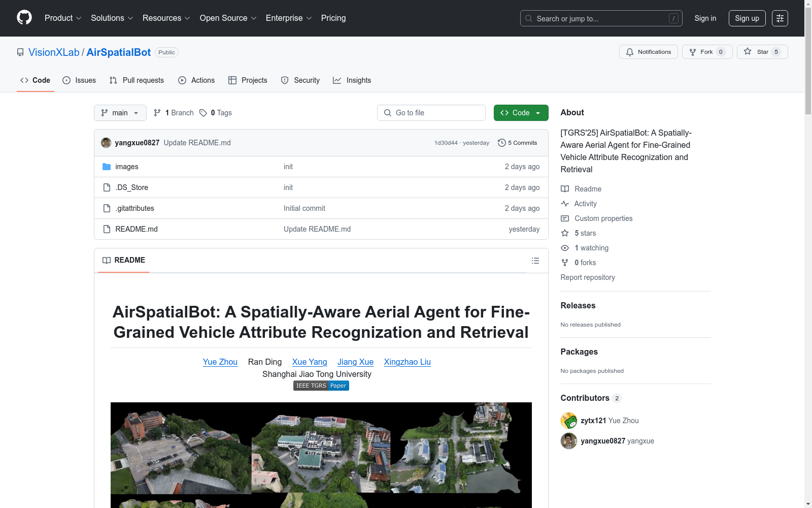Fork the repository
The width and height of the screenshot is (812, 508).
tap(707, 52)
